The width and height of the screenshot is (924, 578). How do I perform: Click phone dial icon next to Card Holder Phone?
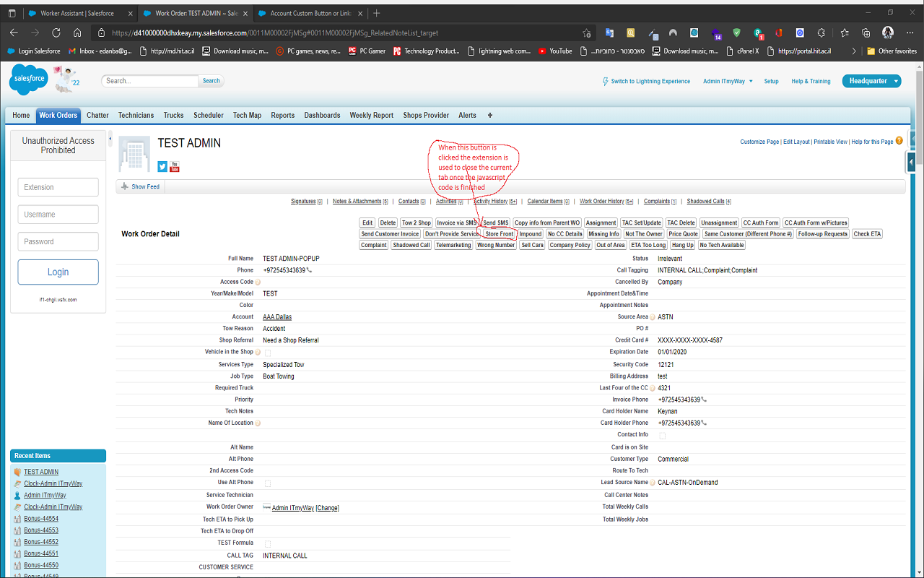point(704,423)
